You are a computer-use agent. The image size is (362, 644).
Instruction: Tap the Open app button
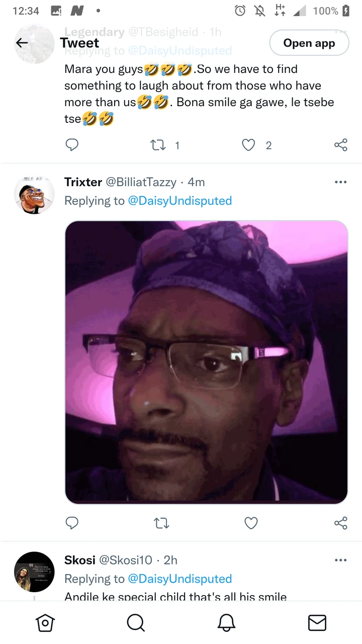tap(309, 43)
